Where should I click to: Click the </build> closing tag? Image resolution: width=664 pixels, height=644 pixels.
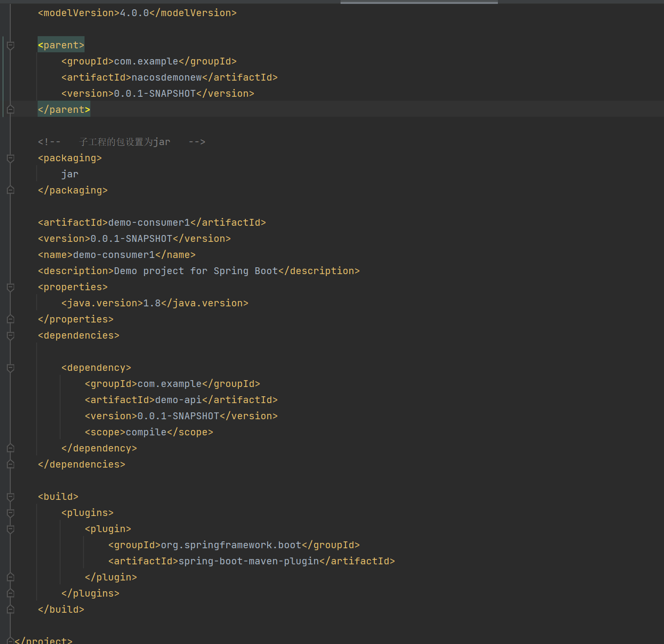61,610
